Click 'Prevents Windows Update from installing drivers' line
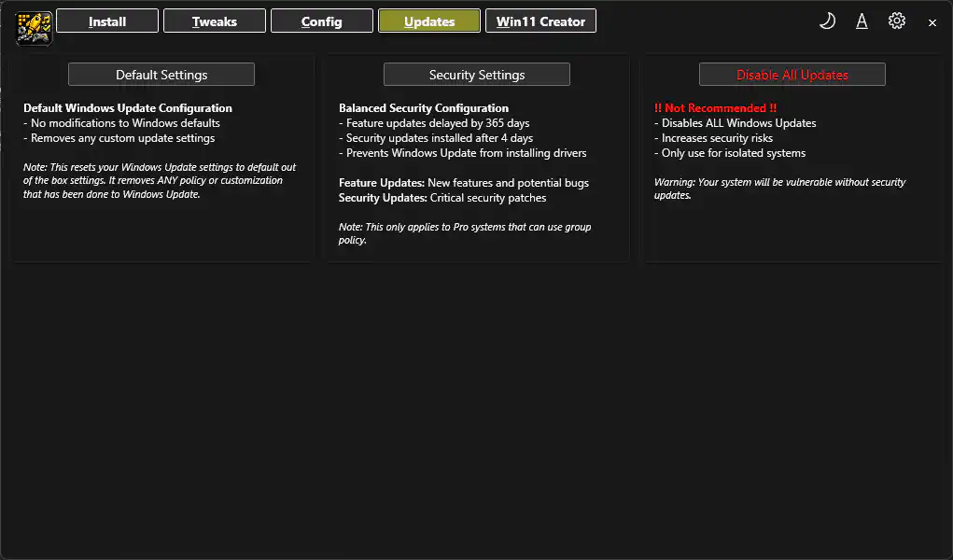This screenshot has height=560, width=953. 463,153
